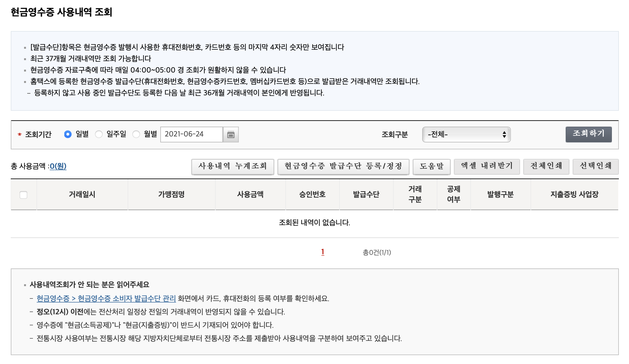Screen dimensions: 629x364
Task: Click the 도움말 help button
Action: pyautogui.click(x=431, y=166)
